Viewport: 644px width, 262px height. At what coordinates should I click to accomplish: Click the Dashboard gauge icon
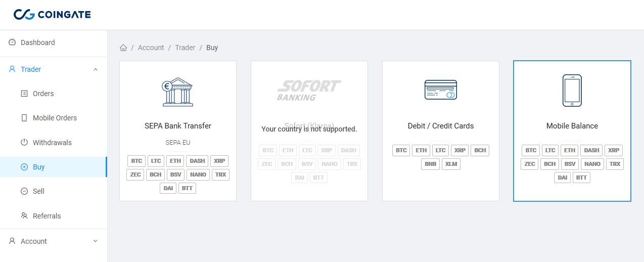[13, 42]
